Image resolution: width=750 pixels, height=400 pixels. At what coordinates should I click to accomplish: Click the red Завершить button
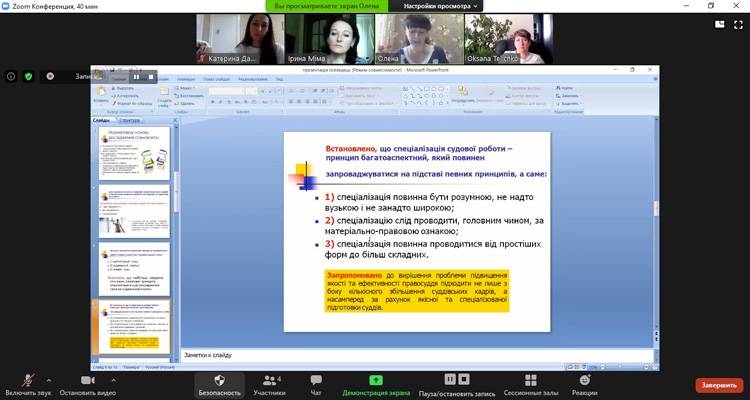719,385
